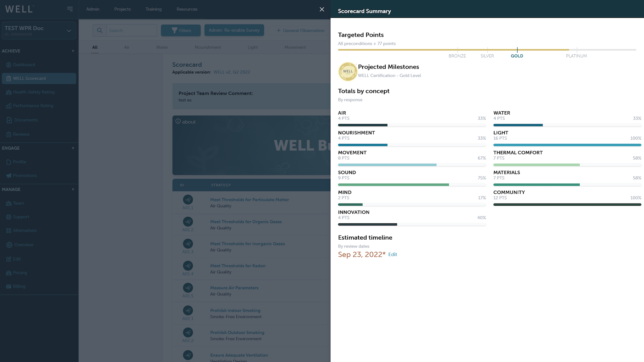
Task: Collapse the ENGAGE section
Action: [x=73, y=148]
